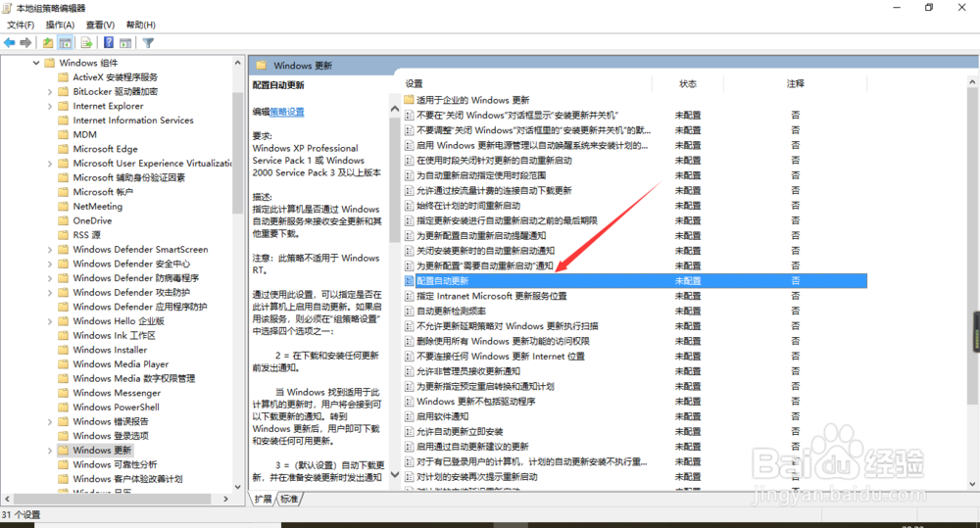Click description pane scrollbar down arrow
Screen dimensions: 980x528
pos(394,475)
